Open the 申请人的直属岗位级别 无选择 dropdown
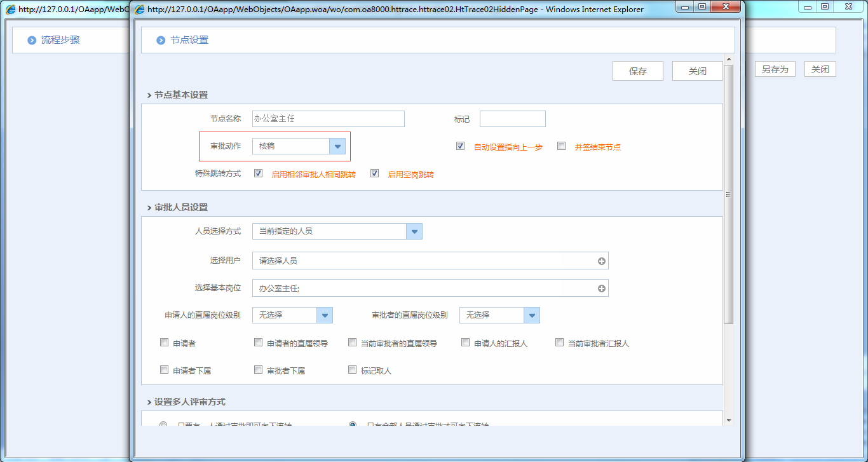 tap(325, 315)
